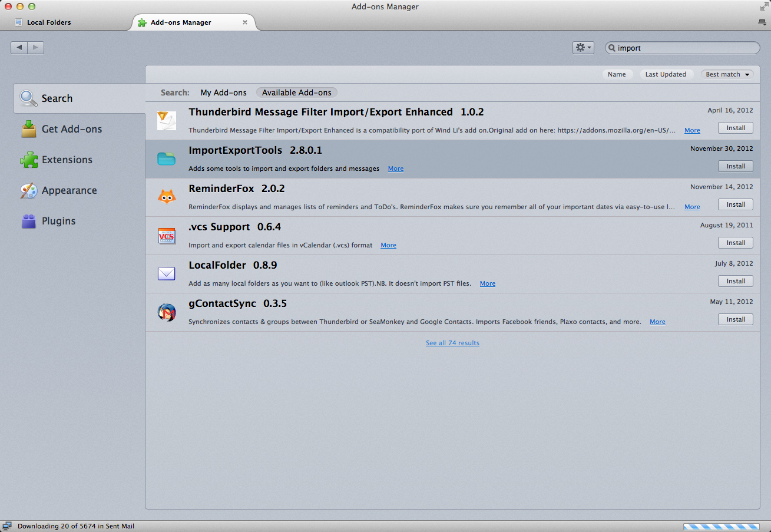Click the Thunderbird Message Filter add-on icon
This screenshot has height=532, width=771.
(x=167, y=121)
